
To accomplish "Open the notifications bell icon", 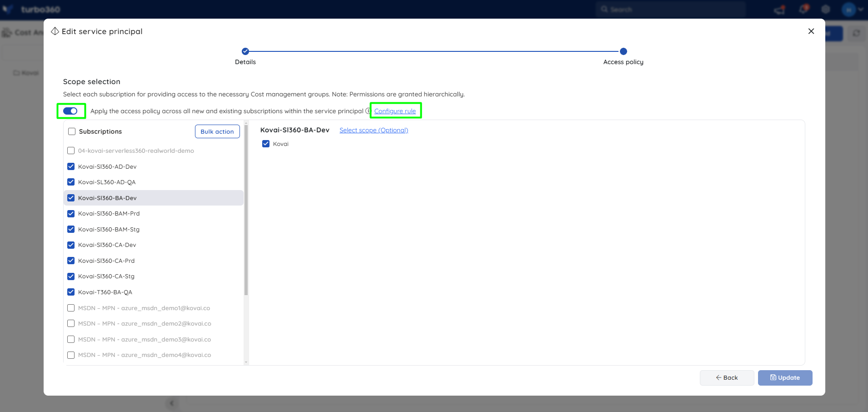I will click(x=804, y=9).
